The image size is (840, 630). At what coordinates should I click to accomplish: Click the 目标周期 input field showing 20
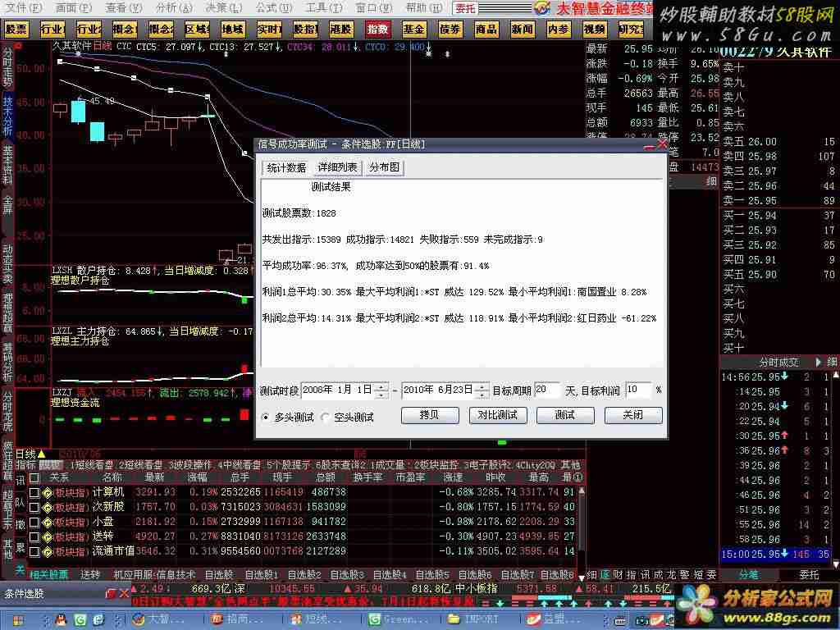(547, 390)
